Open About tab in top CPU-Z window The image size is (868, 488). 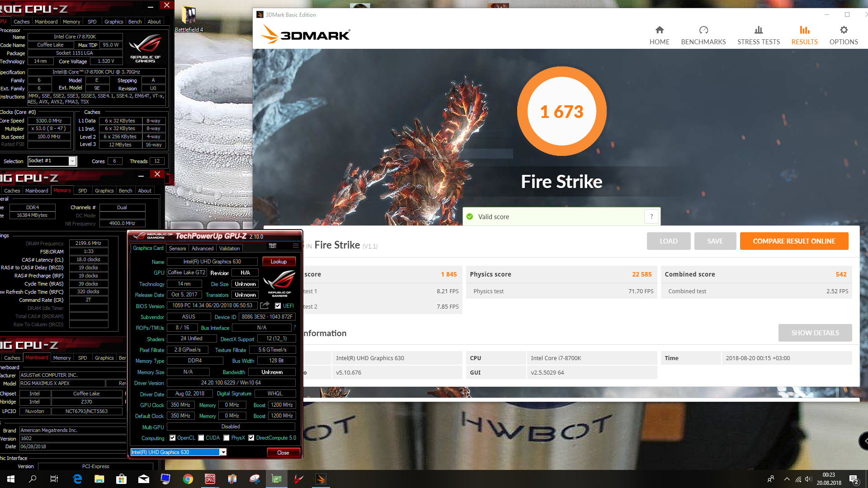(x=154, y=22)
